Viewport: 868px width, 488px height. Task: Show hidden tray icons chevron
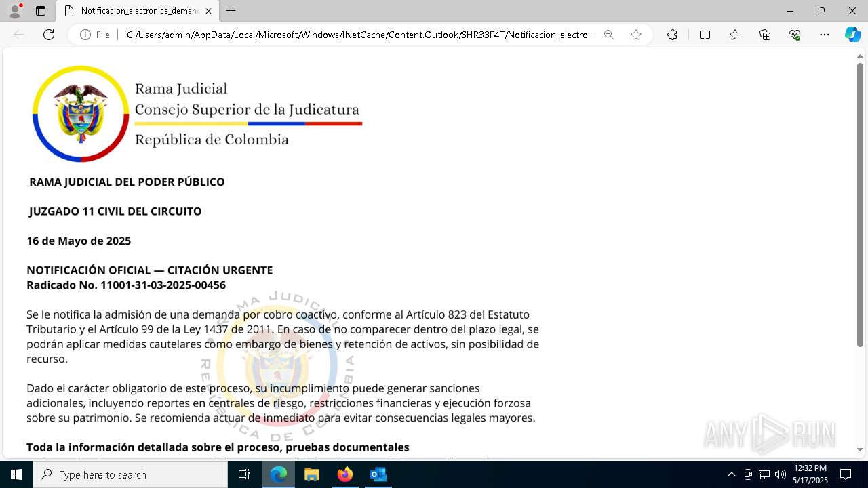point(731,474)
